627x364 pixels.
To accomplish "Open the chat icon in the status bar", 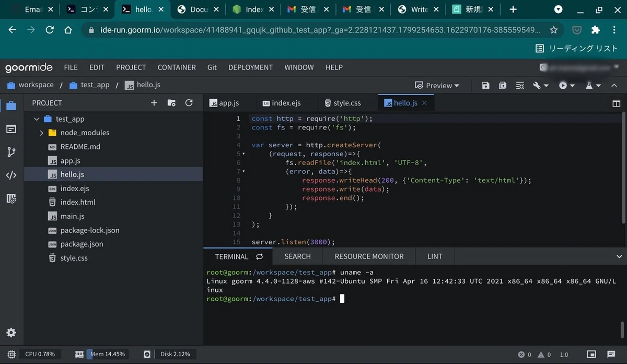I will pyautogui.click(x=611, y=355).
